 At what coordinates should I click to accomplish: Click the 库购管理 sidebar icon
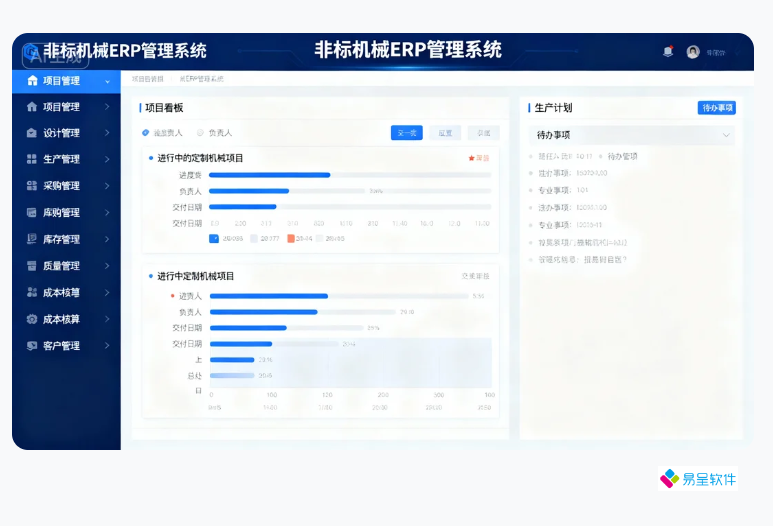(x=32, y=212)
